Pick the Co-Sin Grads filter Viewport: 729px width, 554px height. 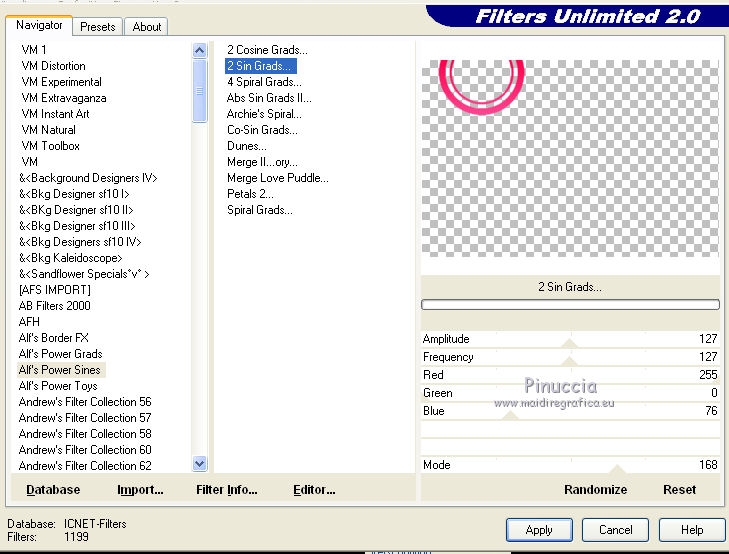[262, 130]
